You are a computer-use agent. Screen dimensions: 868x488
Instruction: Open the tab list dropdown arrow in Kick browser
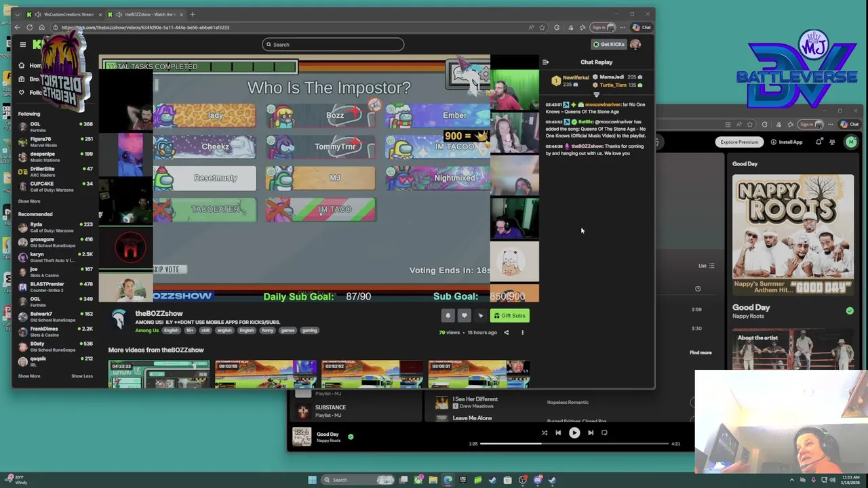tap(18, 14)
